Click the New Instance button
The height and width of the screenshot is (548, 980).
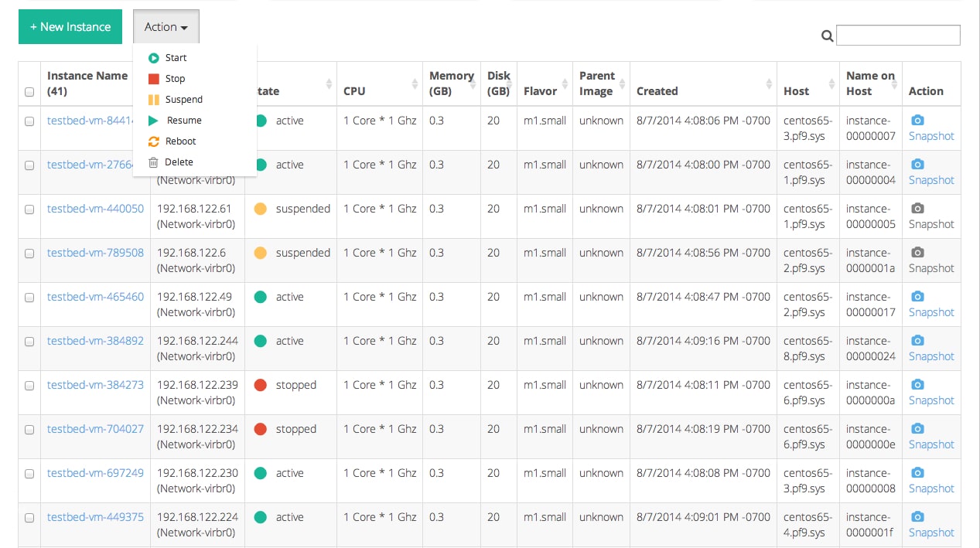pos(70,27)
